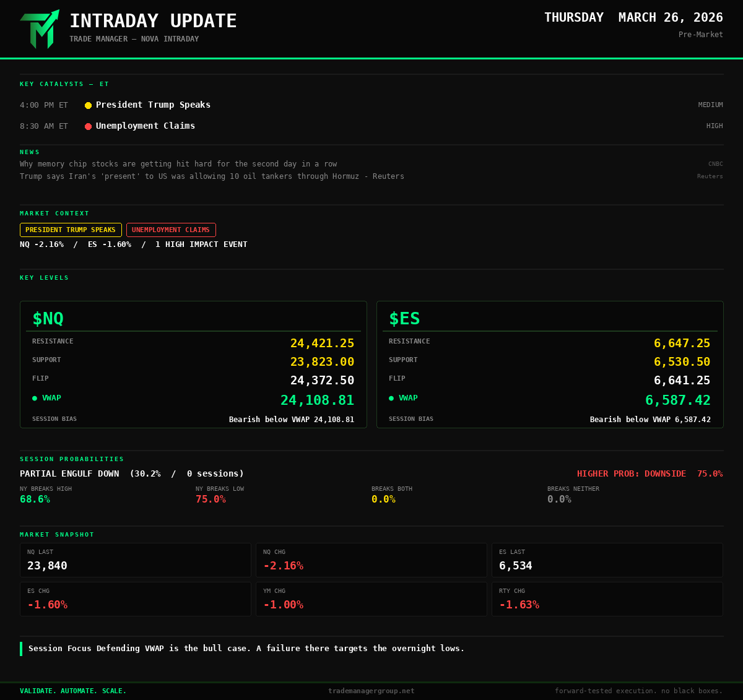Click the Trade Manager green logo icon
Screen dimensions: 743x700
click(40, 29)
